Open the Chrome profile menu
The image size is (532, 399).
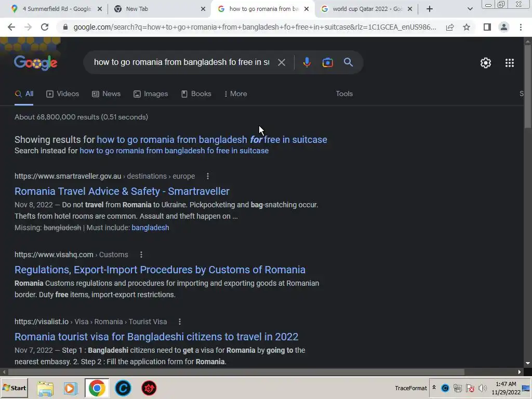click(504, 27)
